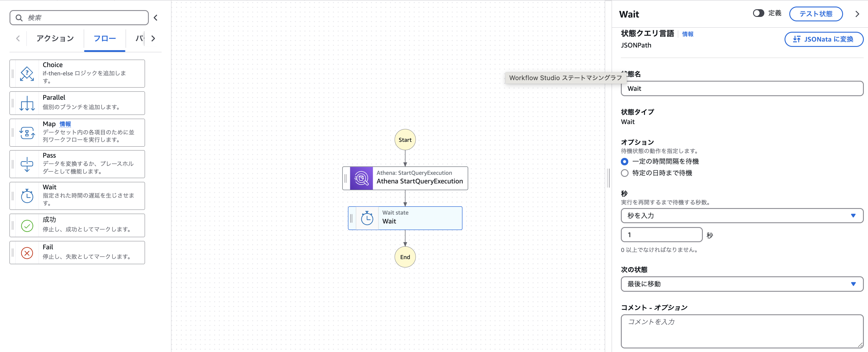Viewport: 868px width, 352px height.
Task: Click the JSONata に変換 button
Action: tap(823, 39)
